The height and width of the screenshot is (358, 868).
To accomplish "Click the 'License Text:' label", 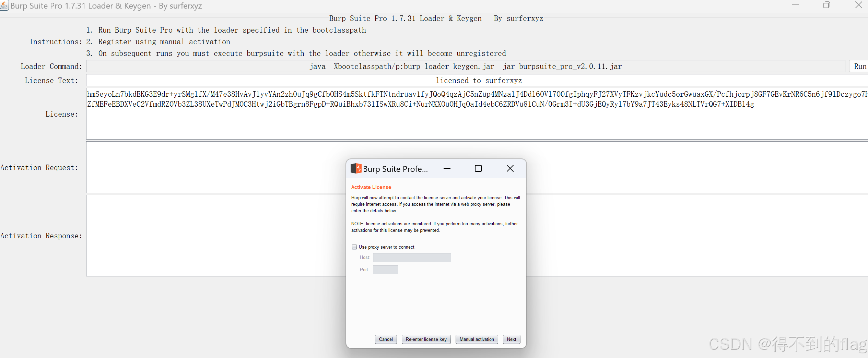I will pyautogui.click(x=51, y=81).
